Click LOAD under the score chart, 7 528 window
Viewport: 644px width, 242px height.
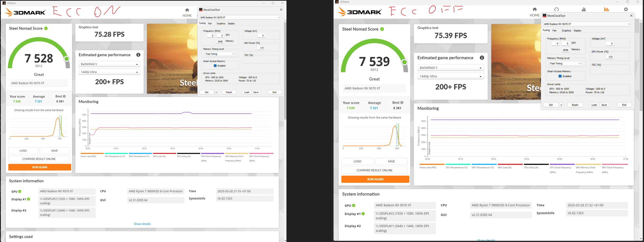click(23, 151)
